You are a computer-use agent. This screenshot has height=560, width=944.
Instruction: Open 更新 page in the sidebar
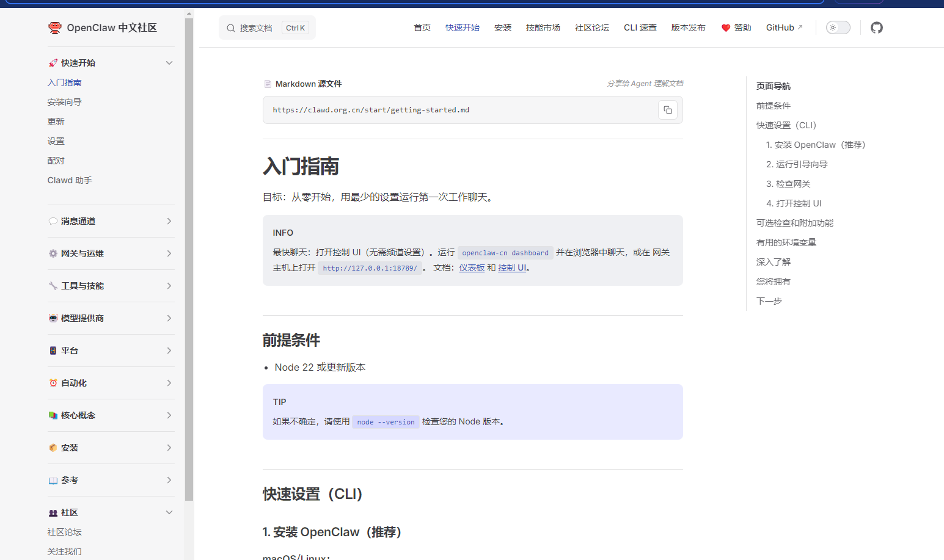click(56, 122)
